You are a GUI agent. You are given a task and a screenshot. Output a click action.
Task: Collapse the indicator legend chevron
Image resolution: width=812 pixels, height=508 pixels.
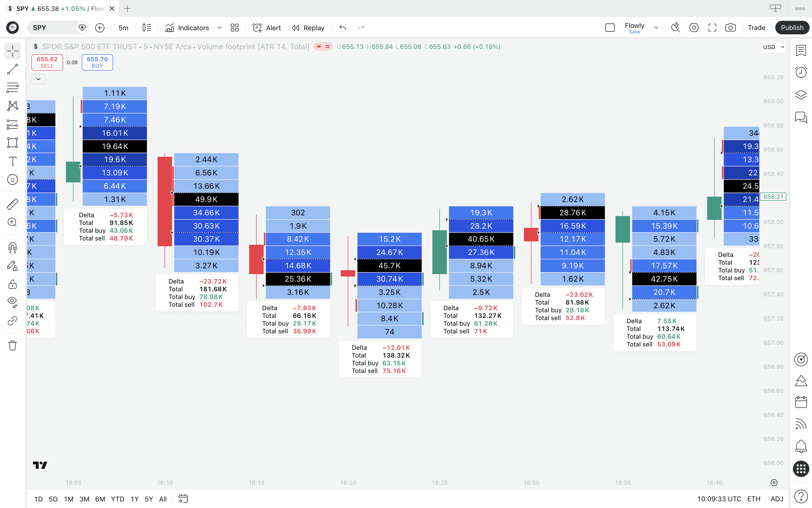pyautogui.click(x=38, y=79)
